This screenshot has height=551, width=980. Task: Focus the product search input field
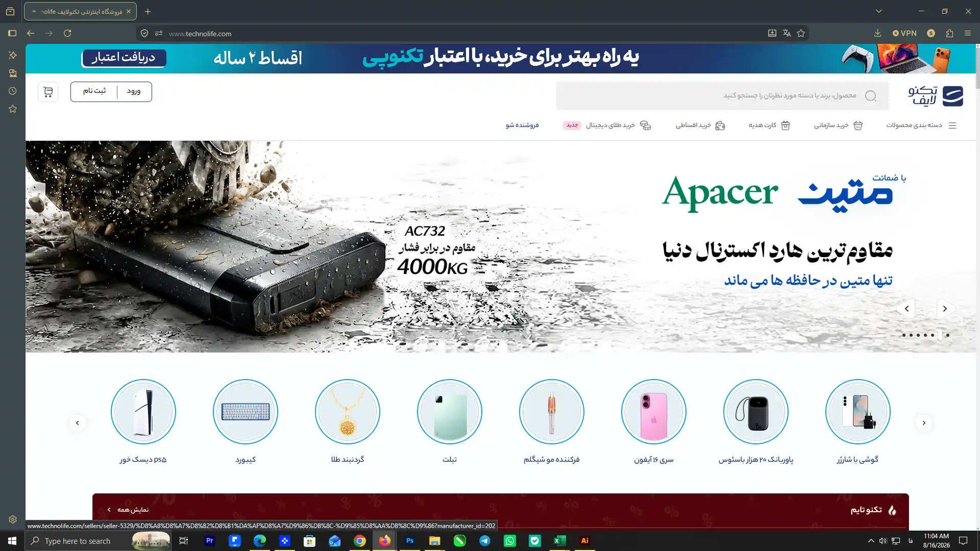[722, 96]
